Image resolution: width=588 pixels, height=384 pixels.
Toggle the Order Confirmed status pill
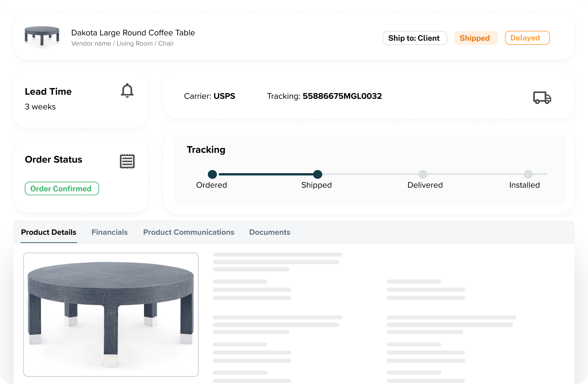pyautogui.click(x=61, y=188)
